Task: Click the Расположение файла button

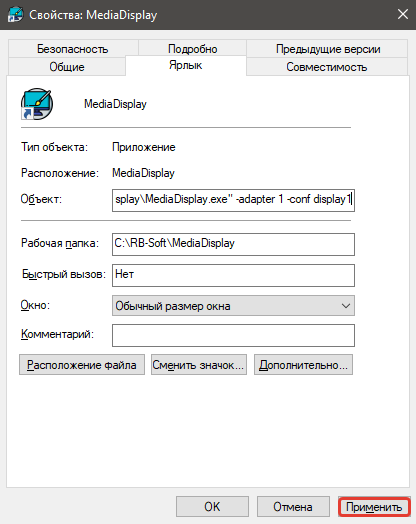Action: click(82, 365)
